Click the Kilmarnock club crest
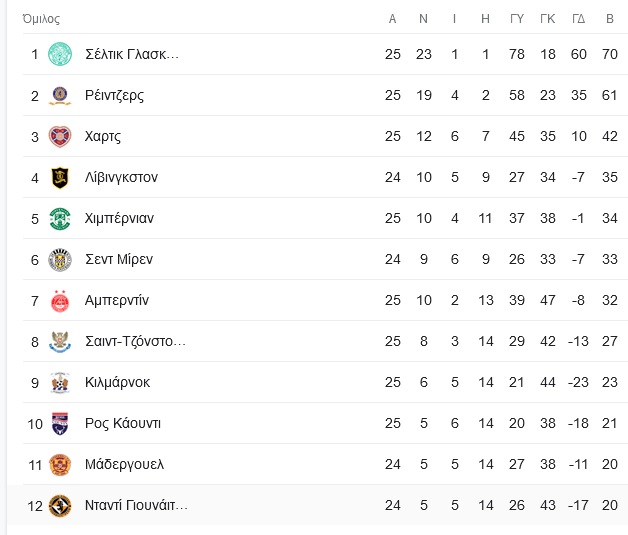Image resolution: width=628 pixels, height=535 pixels. [x=60, y=382]
